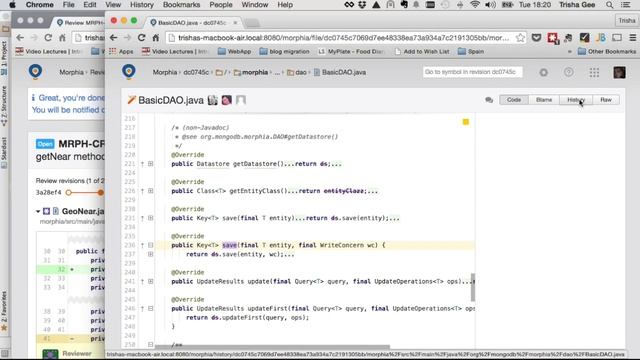
Task: Open the Bookmarks menu in the macOS menu bar
Action: [181, 5]
